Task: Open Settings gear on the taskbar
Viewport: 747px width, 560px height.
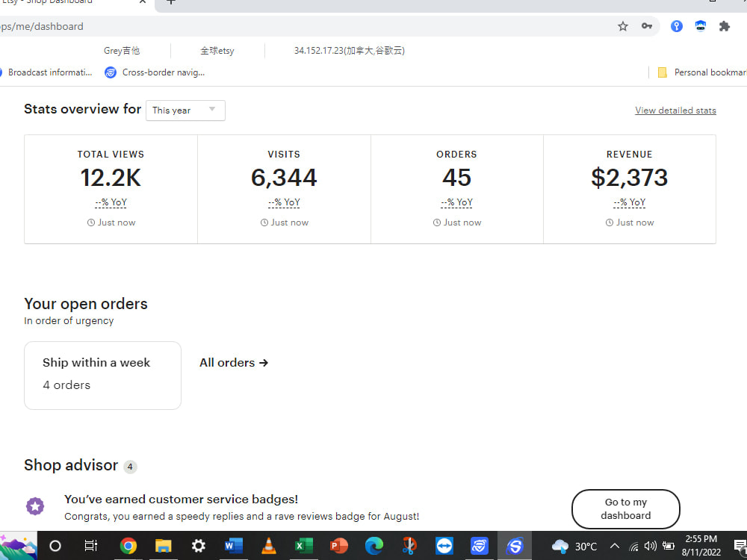Action: (x=198, y=546)
